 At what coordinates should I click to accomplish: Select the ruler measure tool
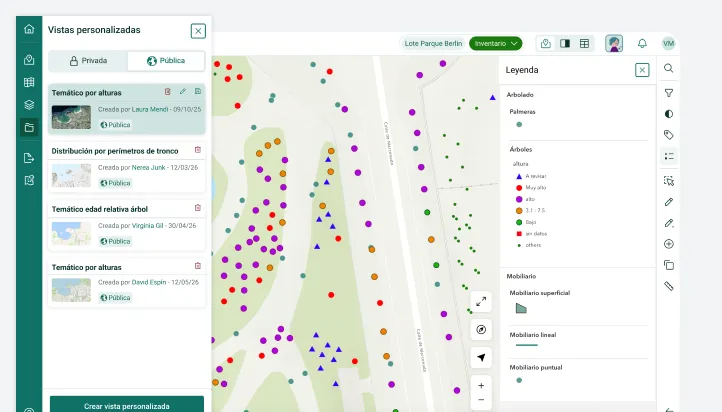click(x=669, y=286)
